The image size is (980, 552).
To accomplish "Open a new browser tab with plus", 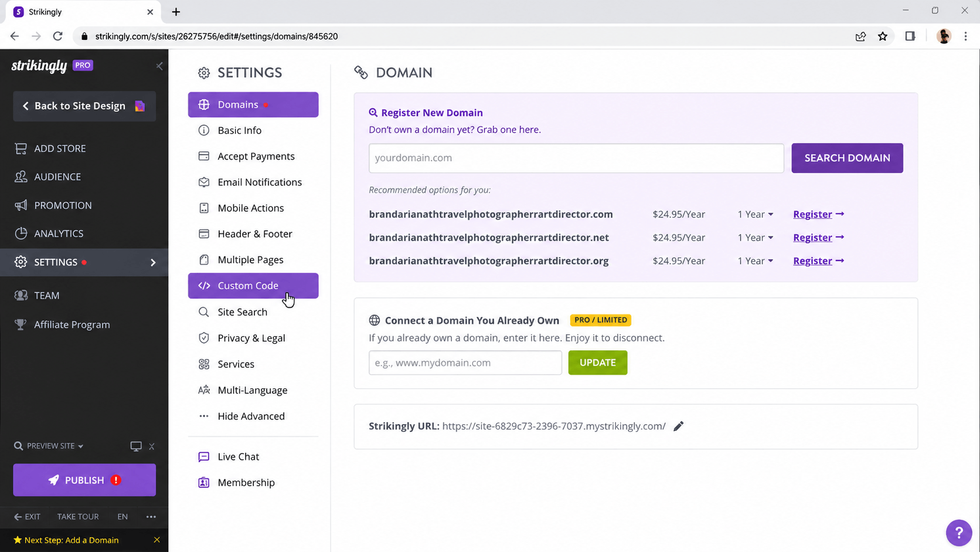I will (x=176, y=12).
